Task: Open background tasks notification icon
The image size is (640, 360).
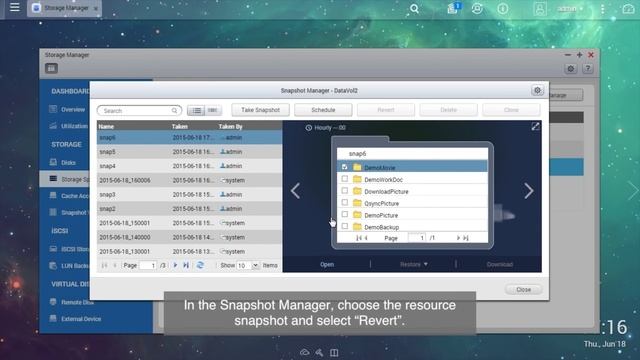Action: (453, 8)
